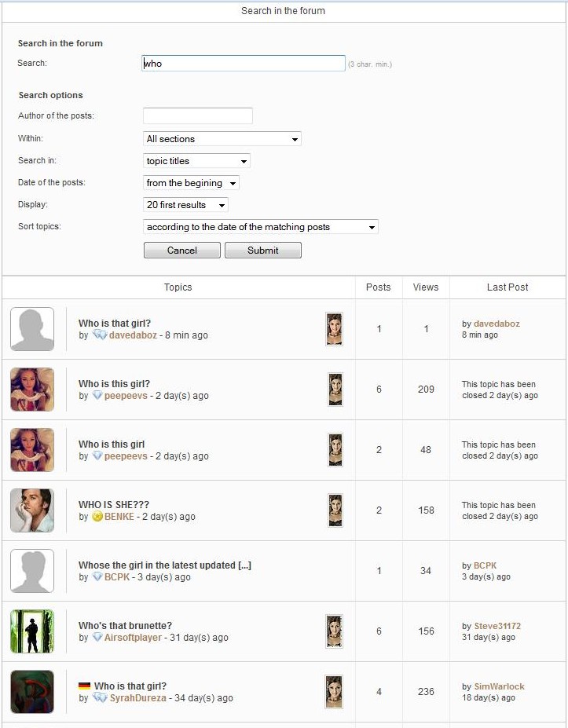Open topic 'WHO IS SHE???'
Screen dimensions: 568x728
pos(114,504)
